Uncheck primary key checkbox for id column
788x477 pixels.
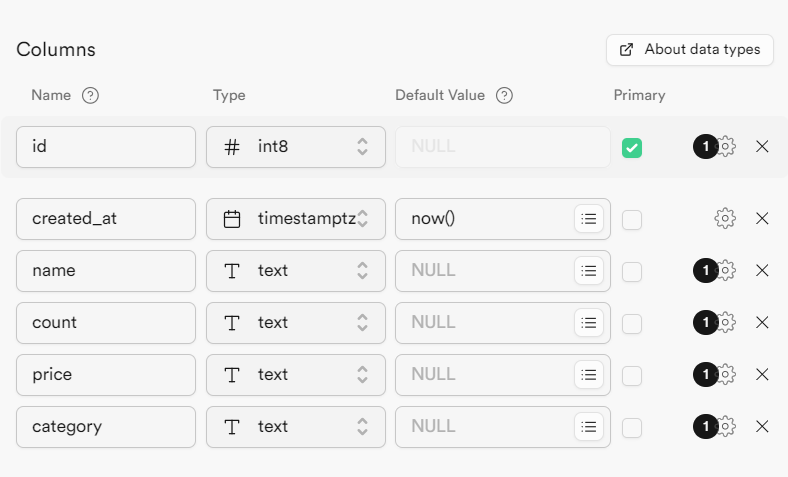point(632,147)
